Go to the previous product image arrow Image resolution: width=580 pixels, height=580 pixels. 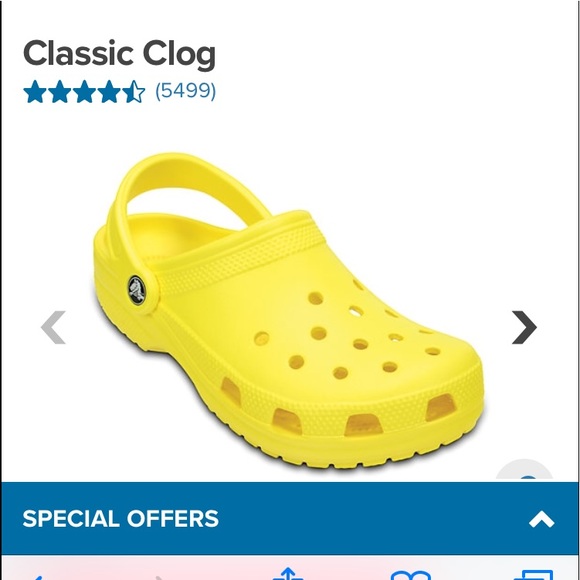pos(53,327)
